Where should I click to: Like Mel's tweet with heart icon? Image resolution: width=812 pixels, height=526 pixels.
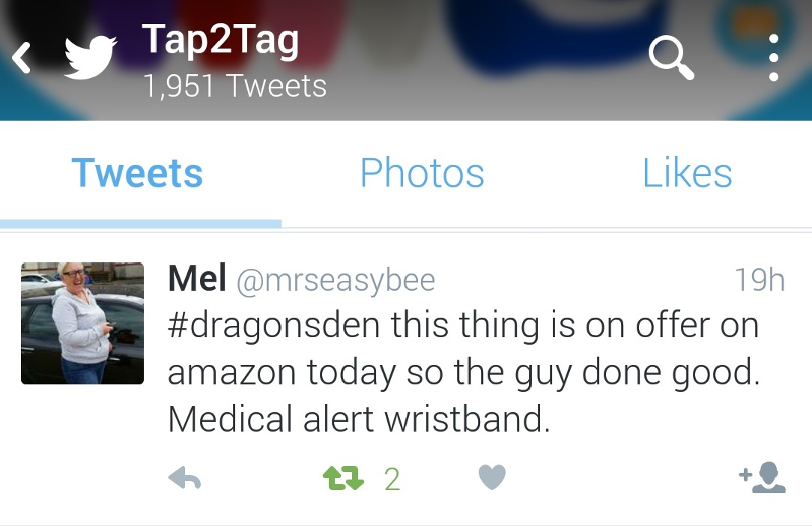[492, 477]
